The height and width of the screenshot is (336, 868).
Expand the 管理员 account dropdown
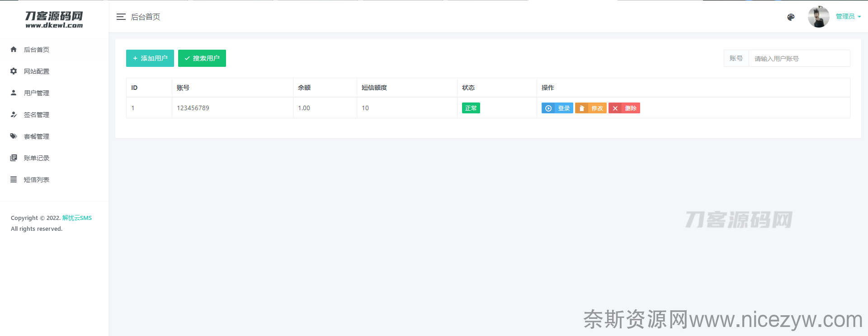tap(848, 17)
